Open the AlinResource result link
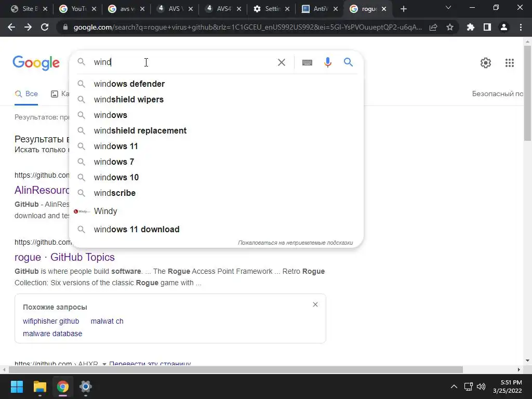This screenshot has width=532, height=399. 42,190
